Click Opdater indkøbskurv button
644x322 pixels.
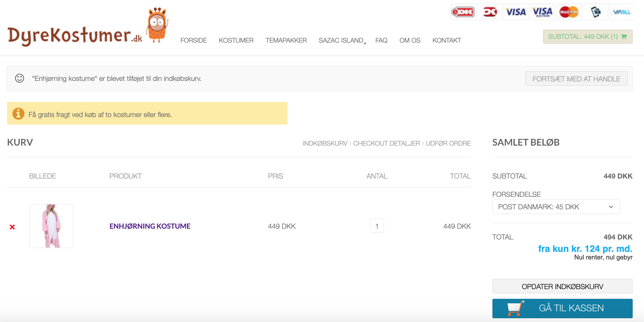(x=562, y=286)
